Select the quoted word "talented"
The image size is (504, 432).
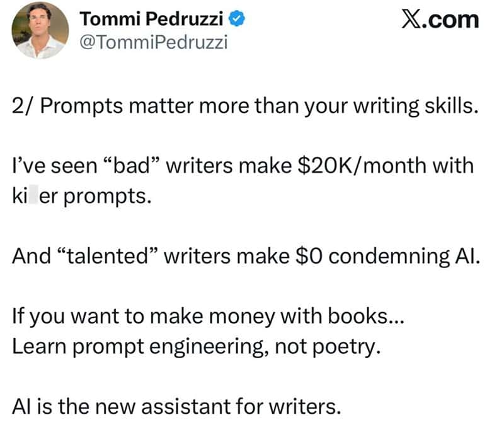point(107,257)
